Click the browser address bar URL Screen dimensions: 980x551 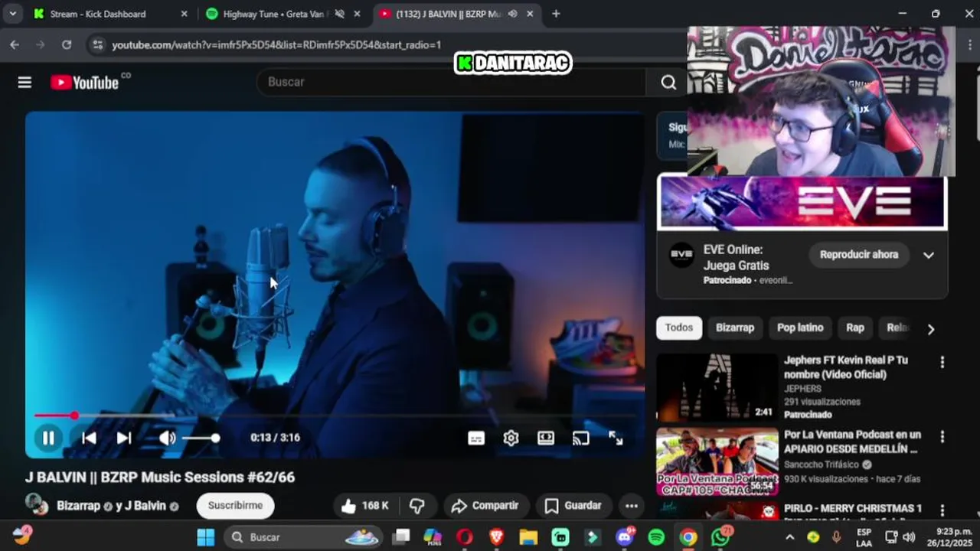[x=276, y=45]
